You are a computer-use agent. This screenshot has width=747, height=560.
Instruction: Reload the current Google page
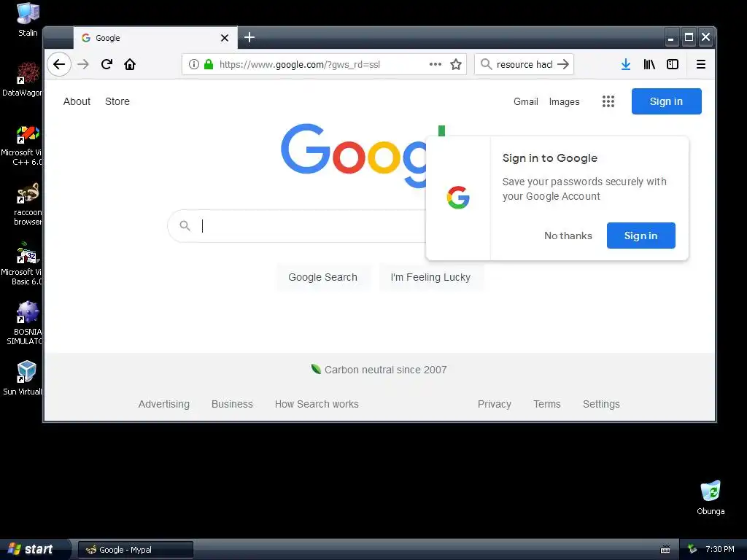107,64
